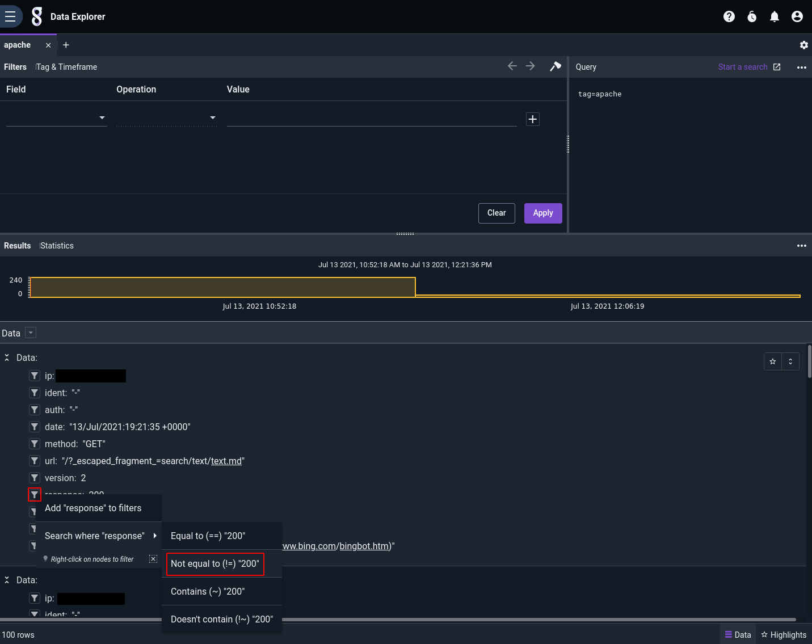This screenshot has width=812, height=644.
Task: Click the date value 13/Jul/2021:19:21:35
Action: [x=130, y=427]
